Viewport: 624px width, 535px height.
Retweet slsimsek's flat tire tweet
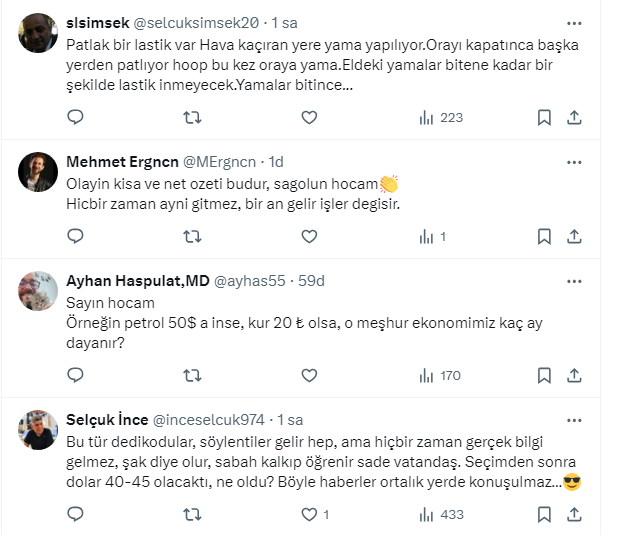[192, 118]
